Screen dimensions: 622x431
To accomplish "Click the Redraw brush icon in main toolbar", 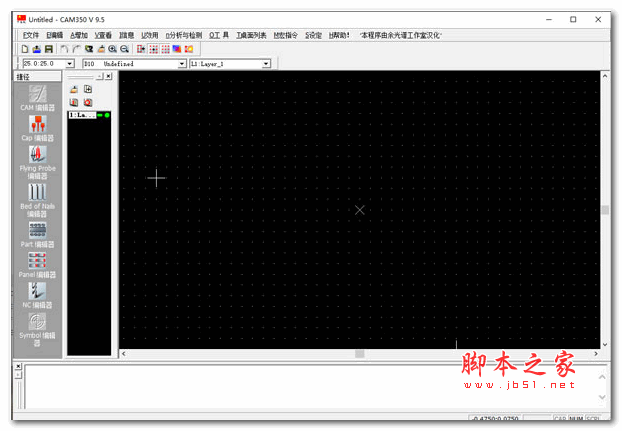I will tap(101, 49).
